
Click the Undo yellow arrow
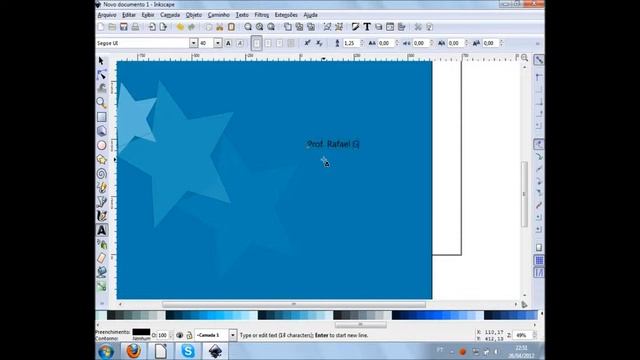click(180, 27)
